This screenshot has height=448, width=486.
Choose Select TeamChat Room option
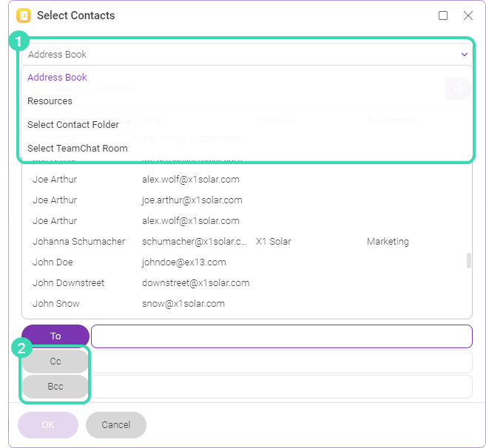coord(78,149)
